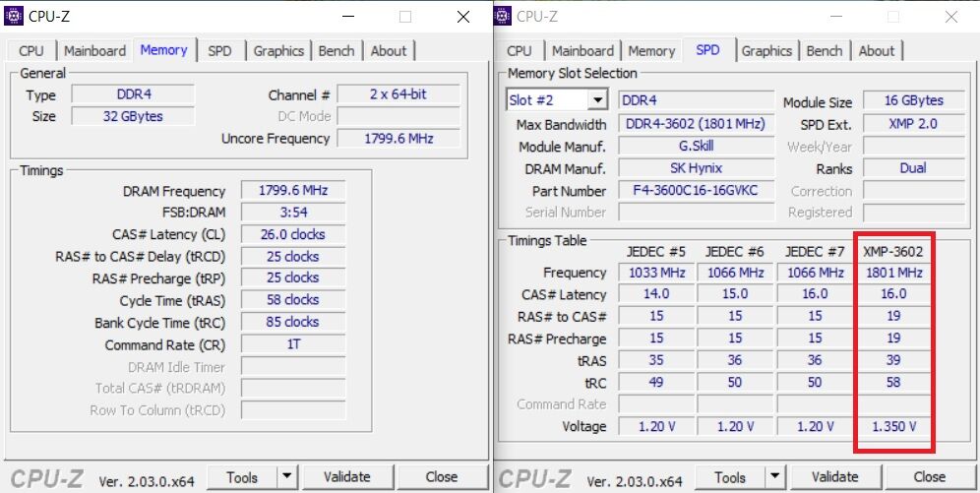Click the CAS# Latency 26.0 clocks value

coord(293,234)
